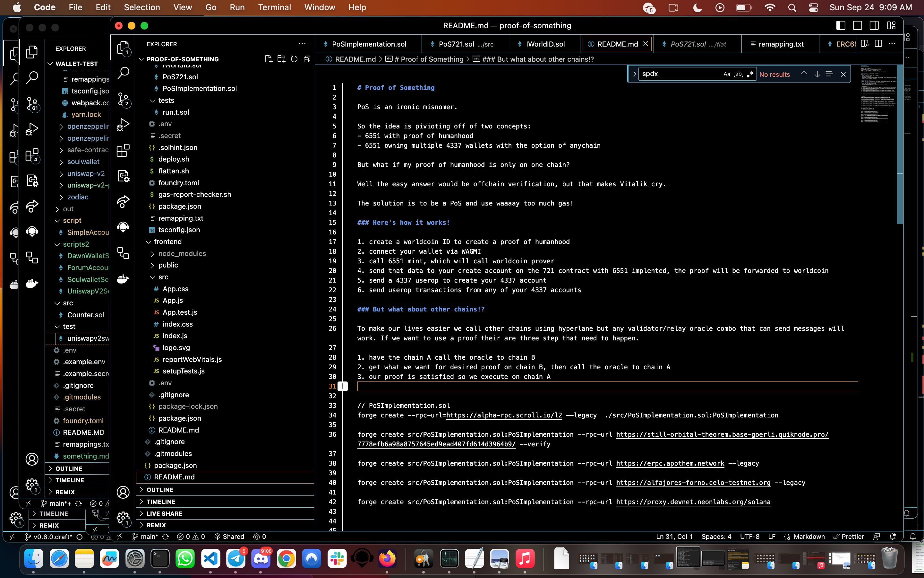
Task: Click Spaces: 4 indentation in status bar
Action: (x=716, y=536)
